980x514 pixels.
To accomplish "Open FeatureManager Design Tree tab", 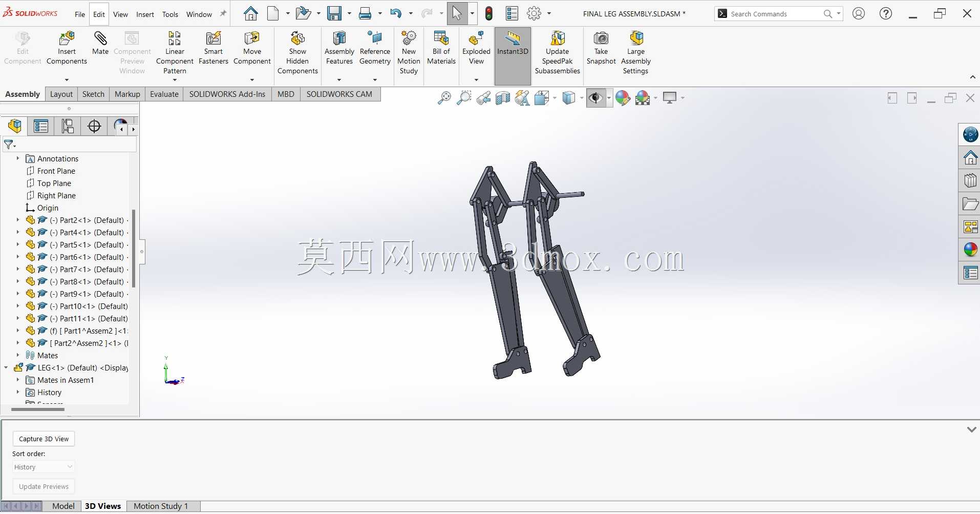I will coord(15,126).
